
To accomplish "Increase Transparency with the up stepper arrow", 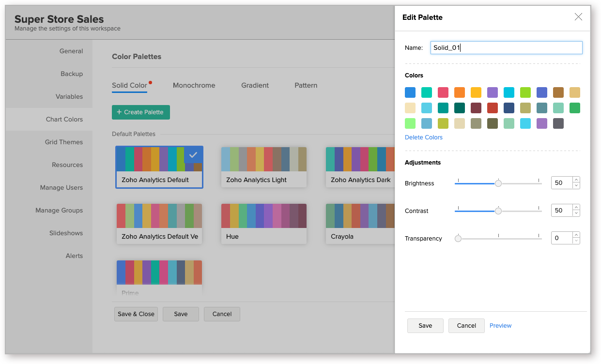I will (x=576, y=235).
